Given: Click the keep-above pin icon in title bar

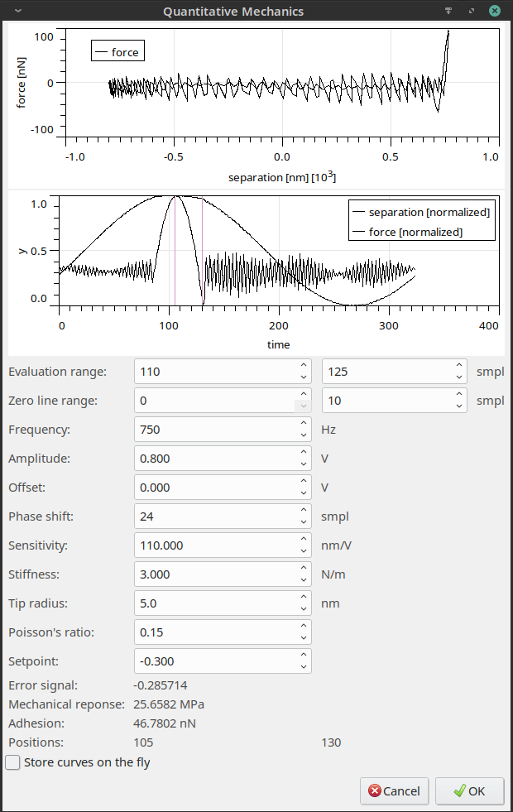Looking at the screenshot, I should tap(448, 11).
